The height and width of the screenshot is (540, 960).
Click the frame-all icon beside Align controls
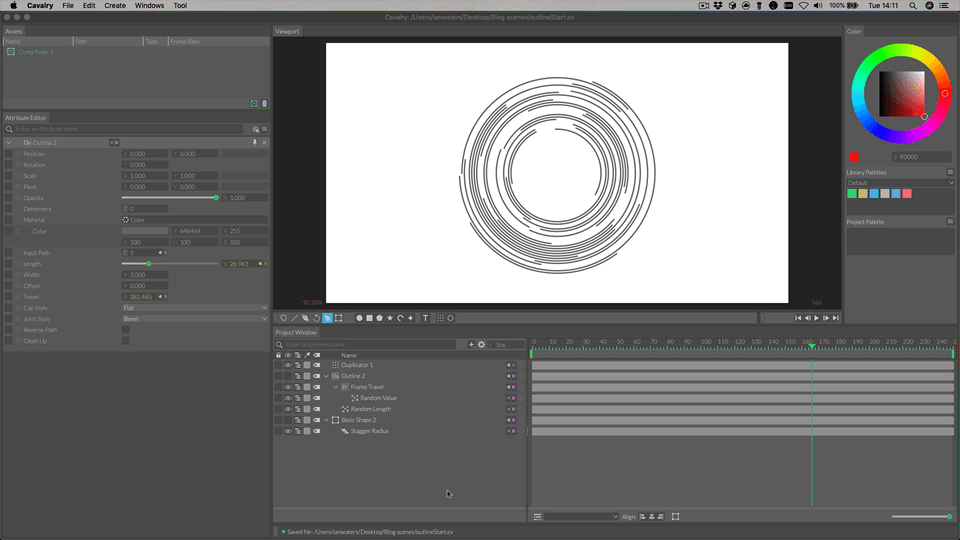tap(675, 517)
